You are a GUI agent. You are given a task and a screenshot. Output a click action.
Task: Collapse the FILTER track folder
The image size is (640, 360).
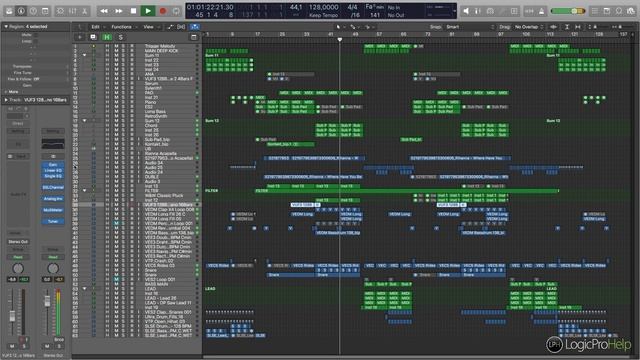(84, 191)
